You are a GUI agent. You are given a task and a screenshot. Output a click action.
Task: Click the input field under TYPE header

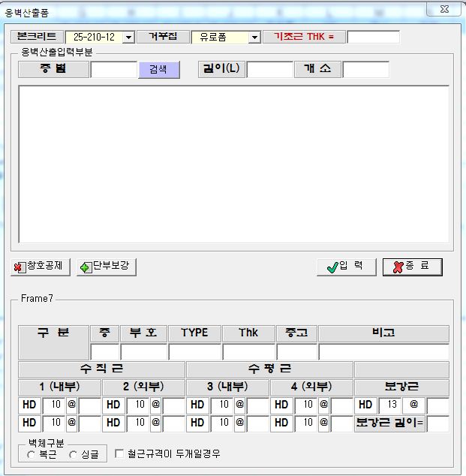click(x=195, y=352)
